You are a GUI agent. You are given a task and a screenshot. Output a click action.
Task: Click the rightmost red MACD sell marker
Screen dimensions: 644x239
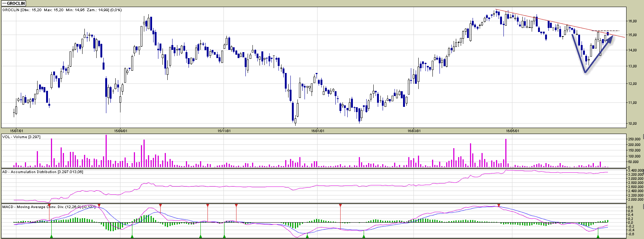click(x=499, y=205)
